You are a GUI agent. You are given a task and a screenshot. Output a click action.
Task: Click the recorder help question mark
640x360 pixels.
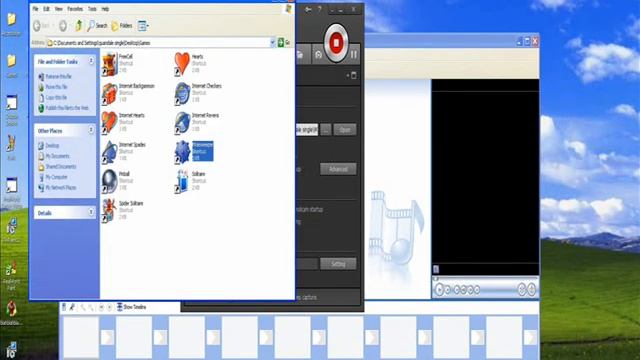click(320, 9)
